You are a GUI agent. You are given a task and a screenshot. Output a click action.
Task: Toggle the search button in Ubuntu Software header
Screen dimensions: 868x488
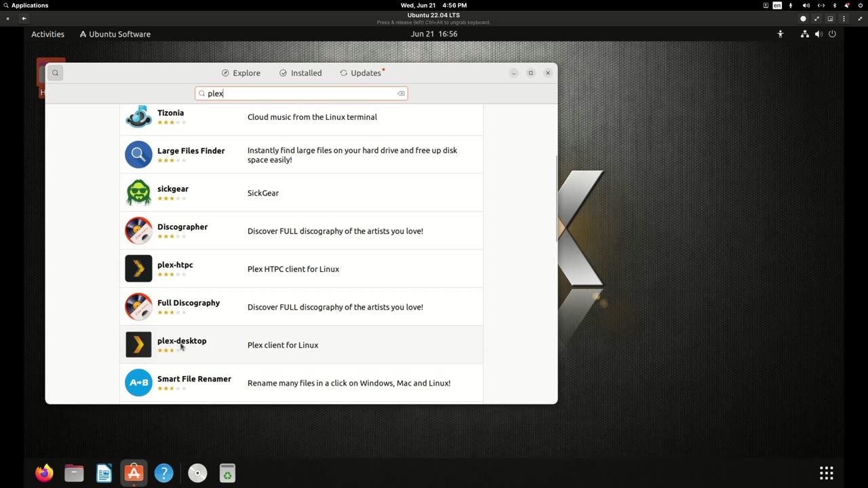(x=56, y=73)
